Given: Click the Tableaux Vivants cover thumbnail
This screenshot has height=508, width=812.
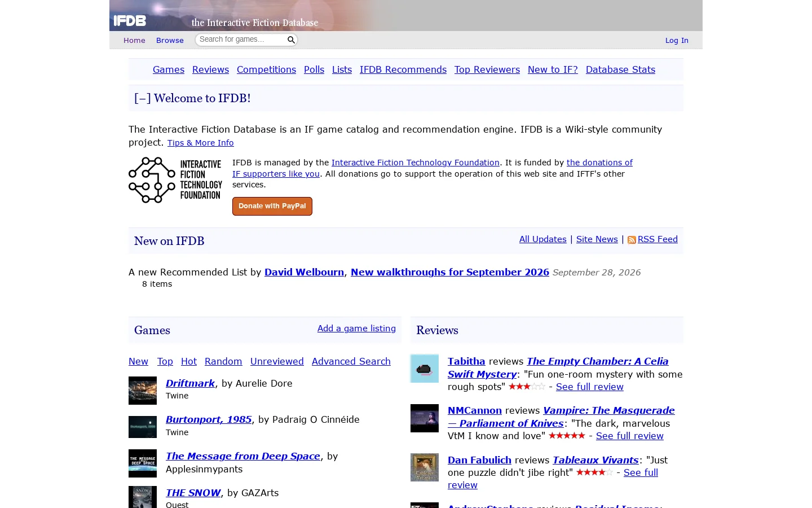Looking at the screenshot, I should point(425,467).
